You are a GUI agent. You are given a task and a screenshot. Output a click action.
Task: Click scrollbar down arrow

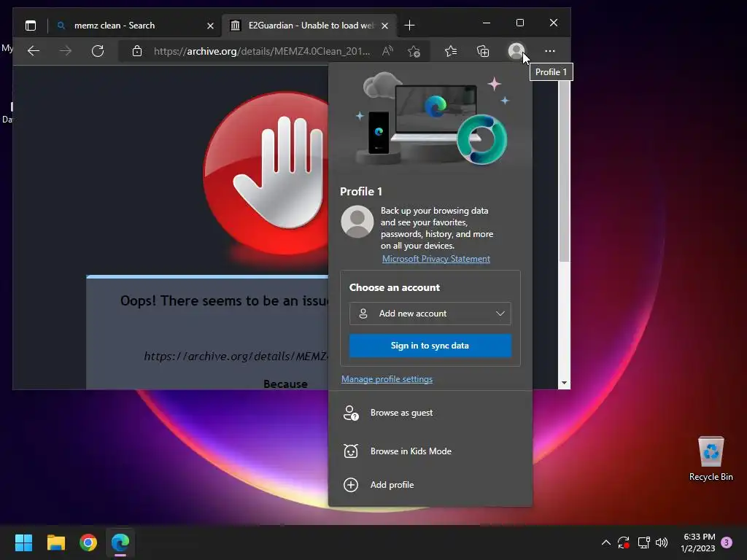tap(564, 383)
